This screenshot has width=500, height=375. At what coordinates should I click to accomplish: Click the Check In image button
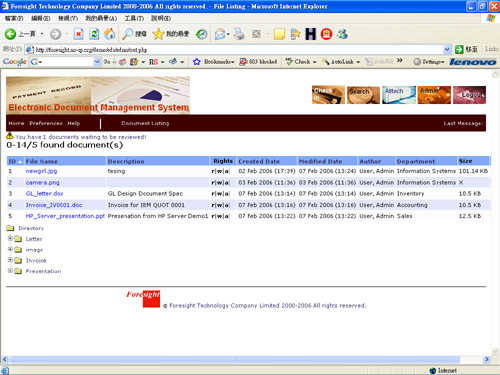328,95
